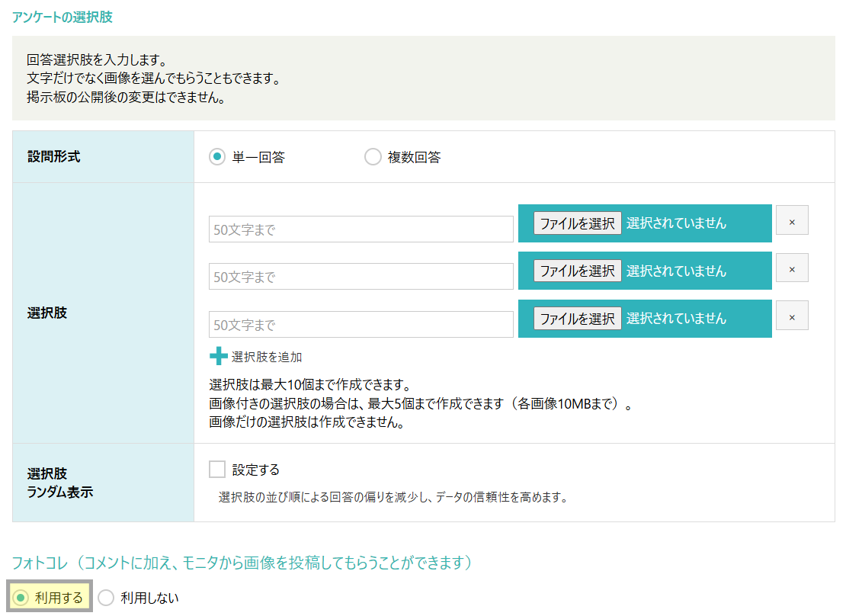
Task: Click ファイルを選択 for the second choice
Action: 577,271
